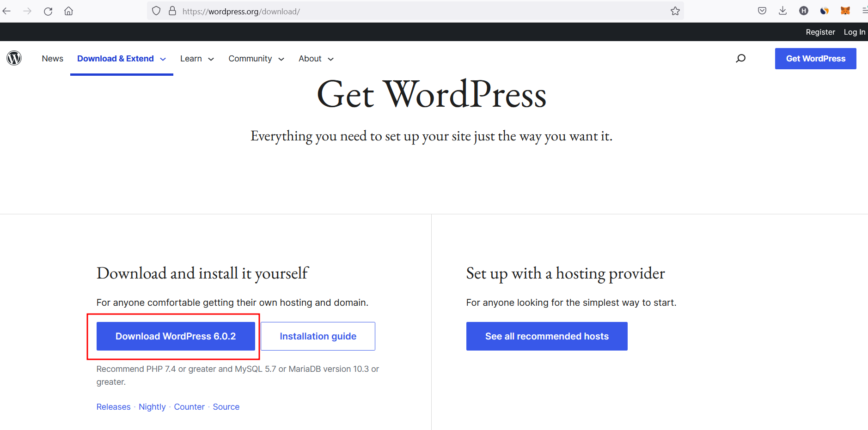Open the Counter link

pos(189,407)
